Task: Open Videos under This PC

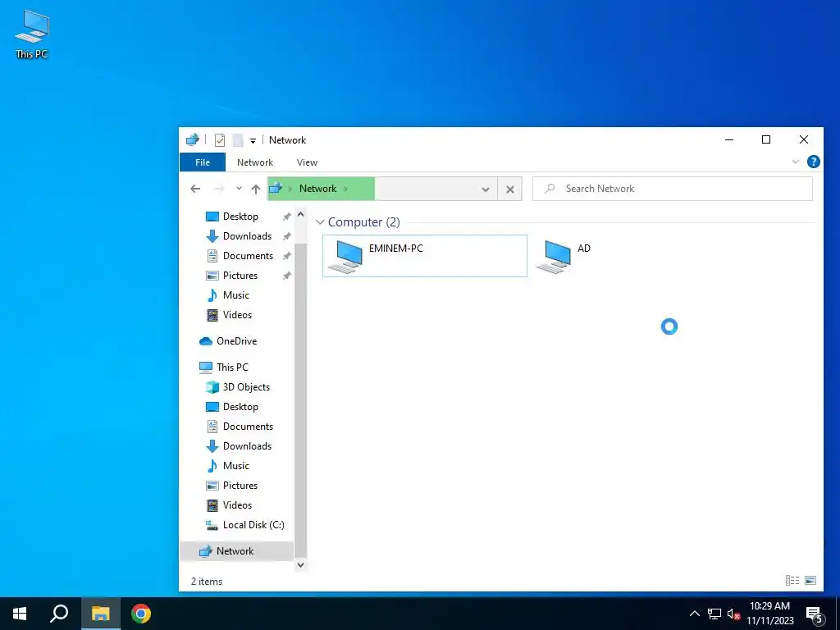Action: coord(237,505)
